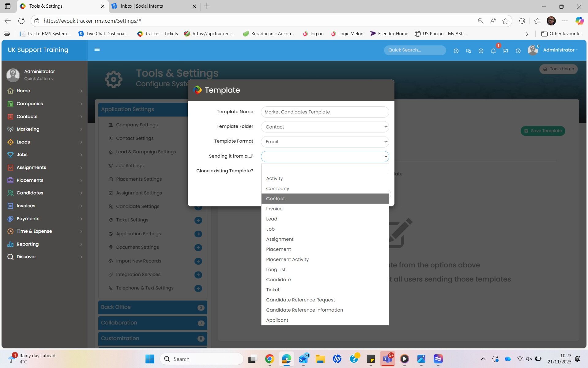Image resolution: width=588 pixels, height=368 pixels.
Task: Open the help question mark icon
Action: 456,51
